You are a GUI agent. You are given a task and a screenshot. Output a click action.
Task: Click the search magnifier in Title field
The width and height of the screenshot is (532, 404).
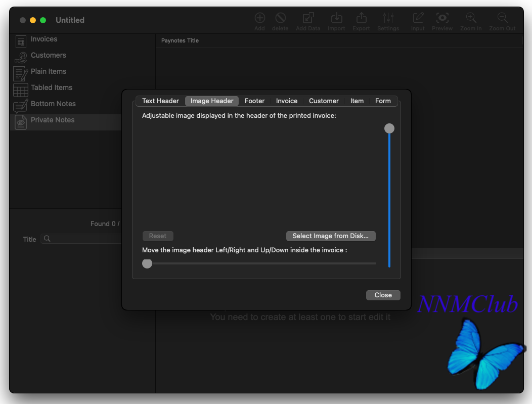click(47, 239)
